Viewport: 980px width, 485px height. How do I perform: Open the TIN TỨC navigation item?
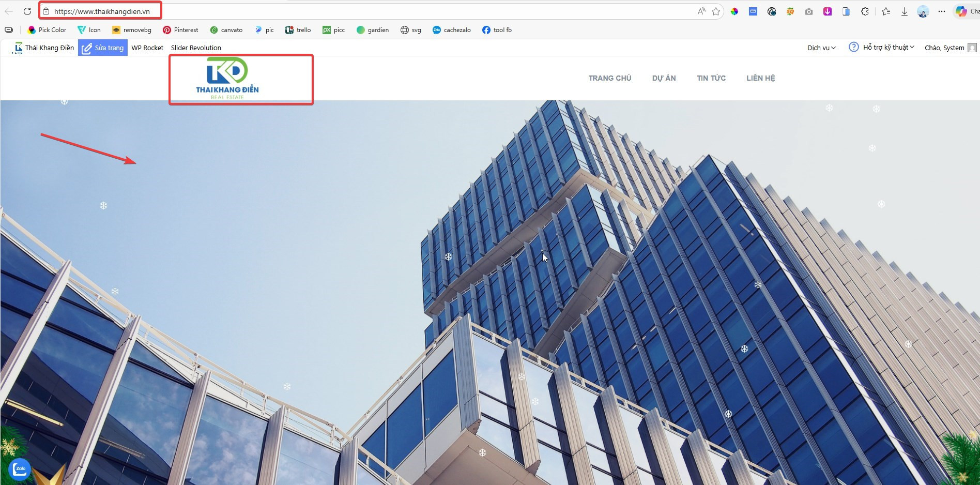pyautogui.click(x=711, y=78)
